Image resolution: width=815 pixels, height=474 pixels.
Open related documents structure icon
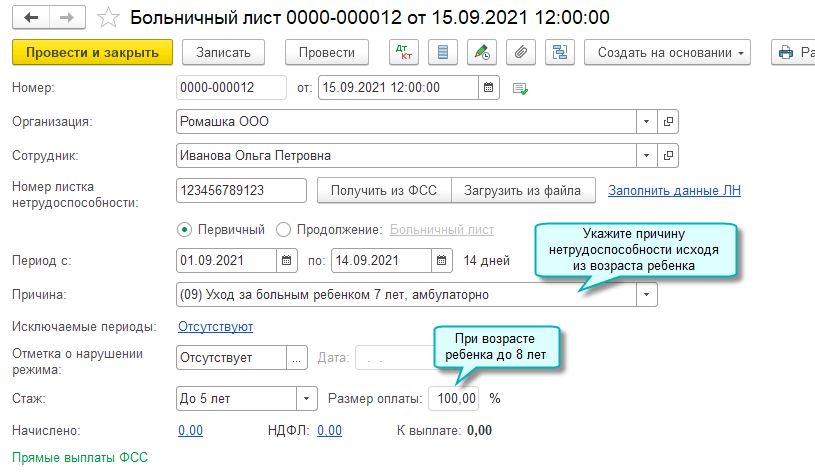[560, 52]
